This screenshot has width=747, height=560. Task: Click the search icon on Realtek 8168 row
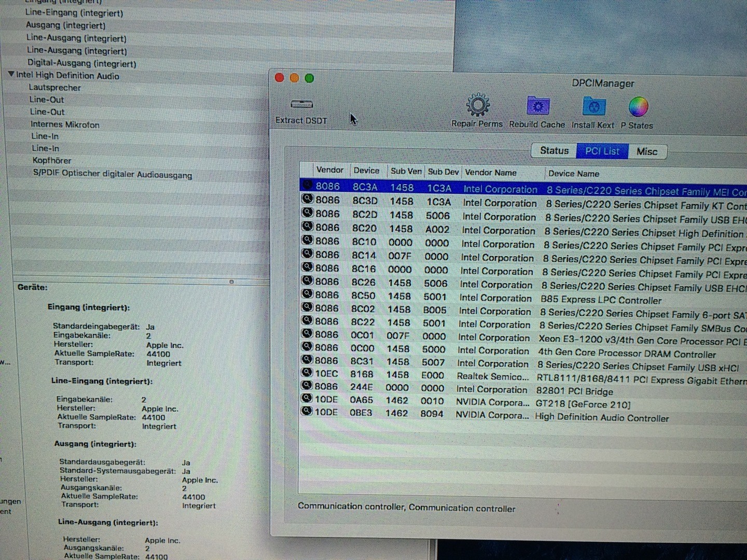point(307,372)
